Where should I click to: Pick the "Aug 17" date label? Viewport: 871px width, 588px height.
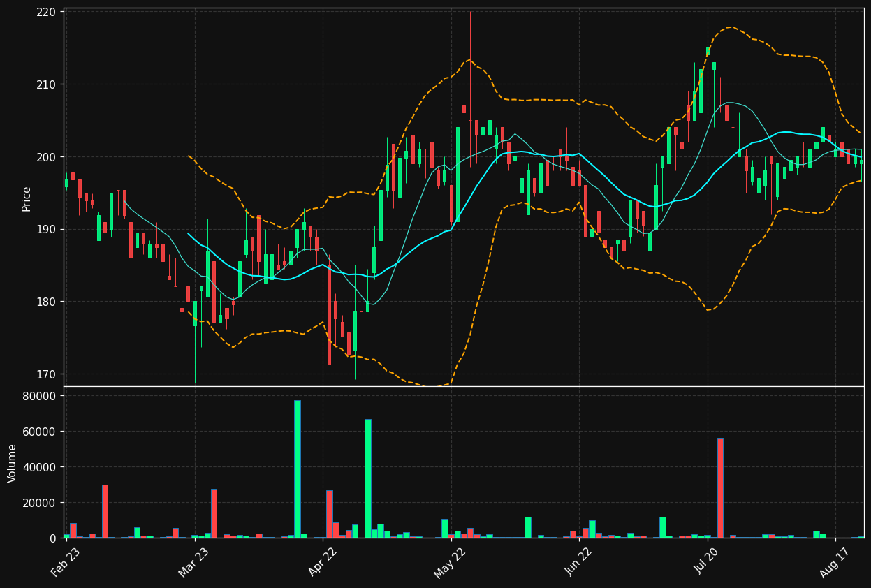pyautogui.click(x=833, y=562)
